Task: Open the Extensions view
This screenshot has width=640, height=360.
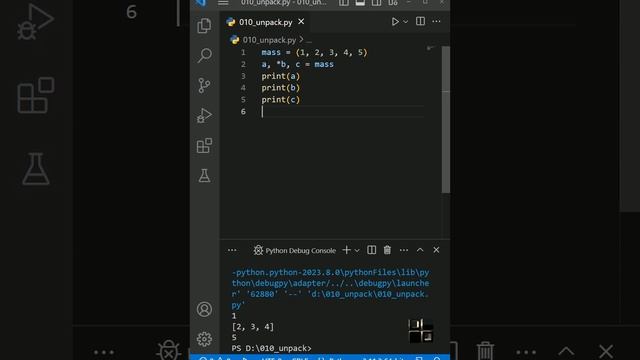Action: pos(204,146)
